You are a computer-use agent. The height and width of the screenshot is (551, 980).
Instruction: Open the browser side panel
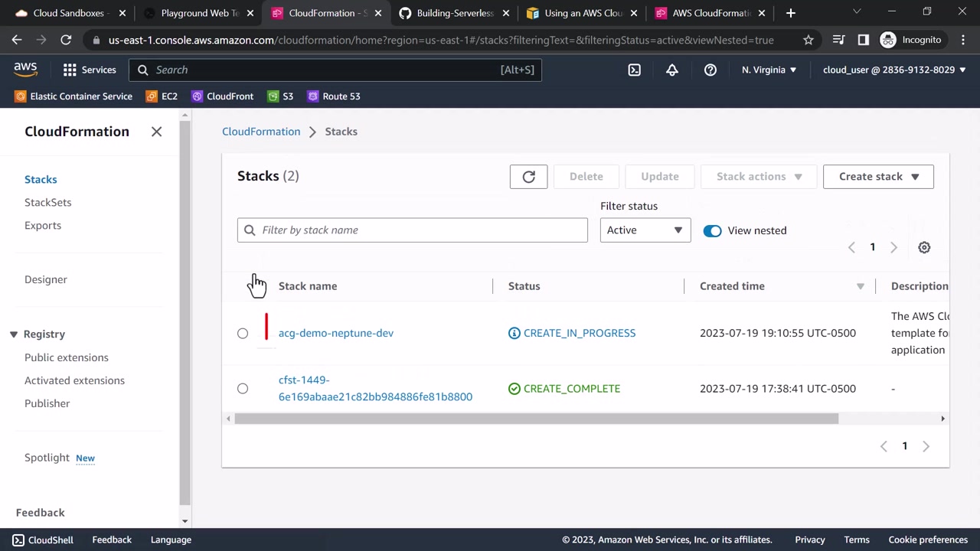click(x=864, y=40)
